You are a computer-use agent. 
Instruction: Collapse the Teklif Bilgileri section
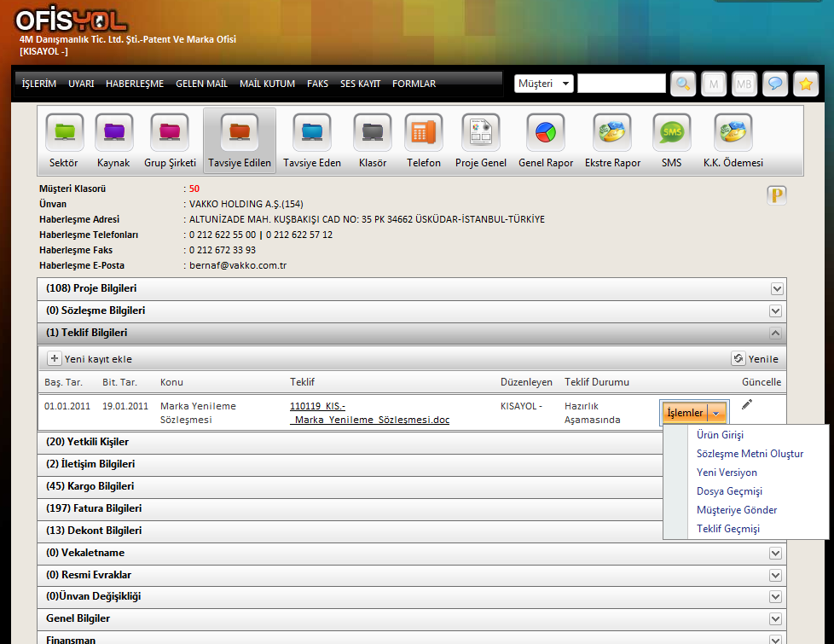click(x=776, y=334)
